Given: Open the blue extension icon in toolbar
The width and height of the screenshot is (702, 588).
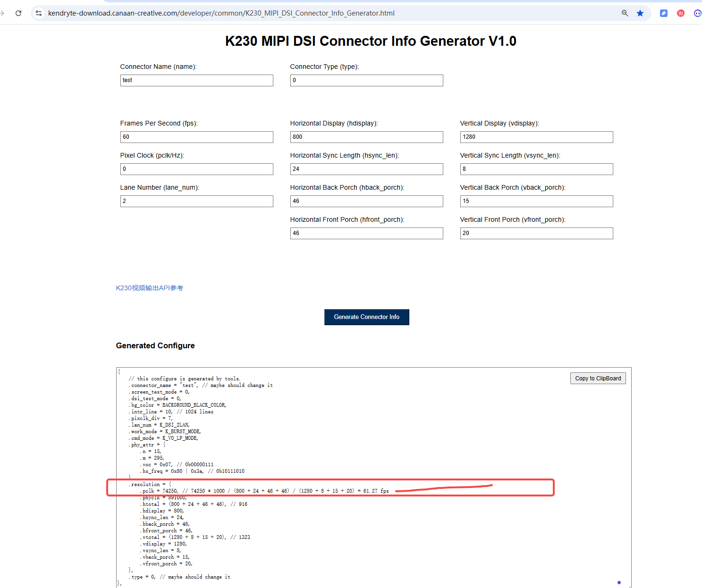Looking at the screenshot, I should pyautogui.click(x=664, y=13).
